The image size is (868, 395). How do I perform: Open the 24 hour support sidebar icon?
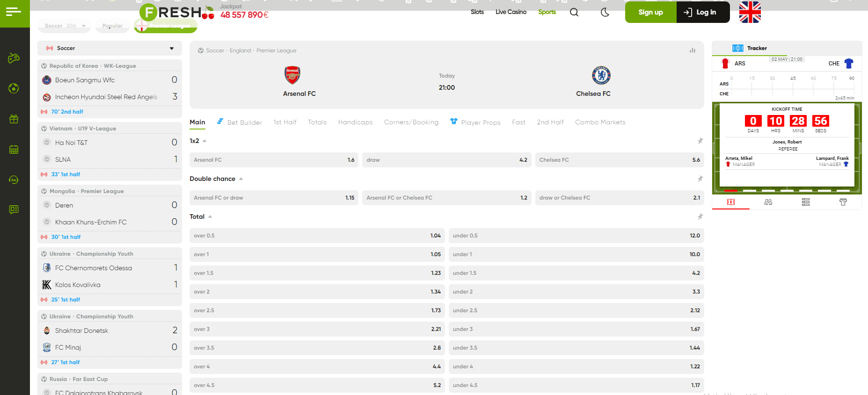pyautogui.click(x=14, y=180)
